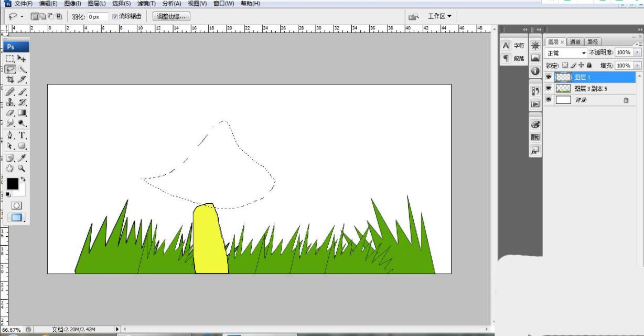Choose the Move tool
Image resolution: width=644 pixels, height=336 pixels.
click(x=22, y=58)
